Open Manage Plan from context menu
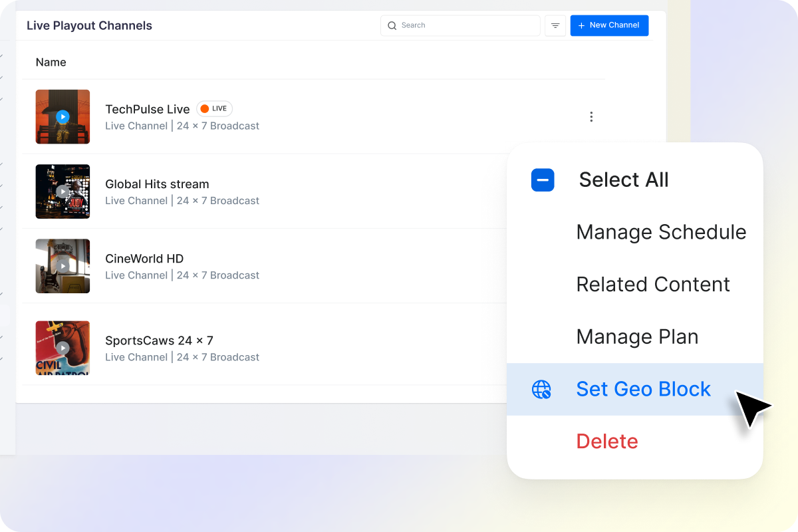Image resolution: width=798 pixels, height=532 pixels. pyautogui.click(x=637, y=337)
